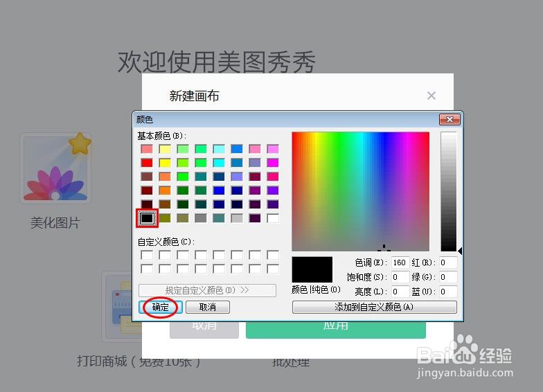Close the 颜色 dialog with red X
Image resolution: width=543 pixels, height=392 pixels.
449,119
